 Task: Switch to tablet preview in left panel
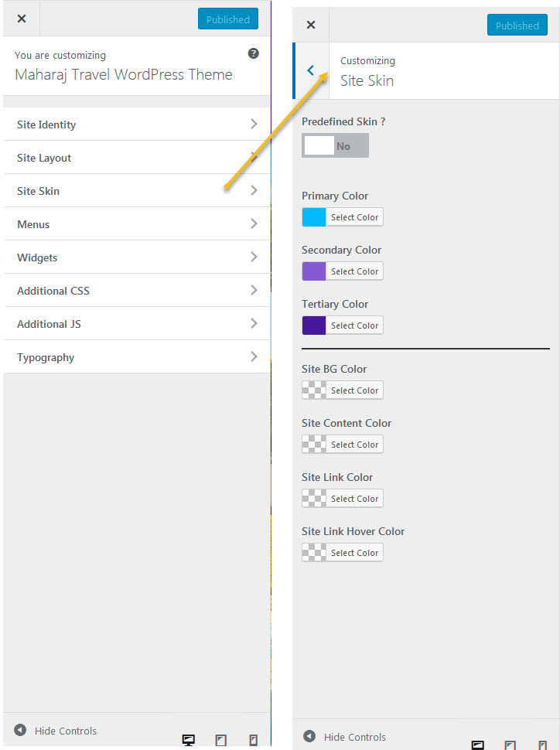point(220,740)
